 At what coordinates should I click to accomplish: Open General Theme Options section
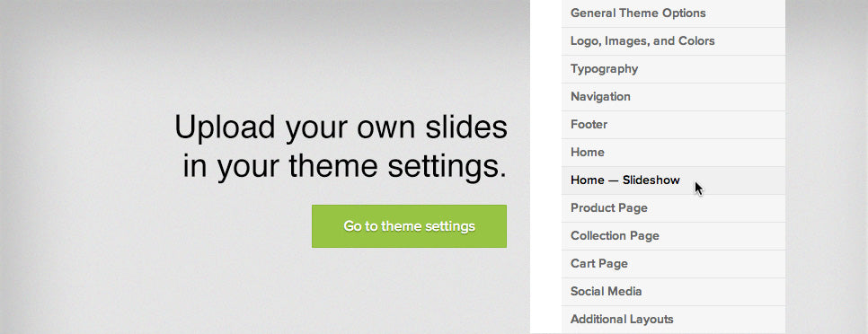(x=673, y=13)
